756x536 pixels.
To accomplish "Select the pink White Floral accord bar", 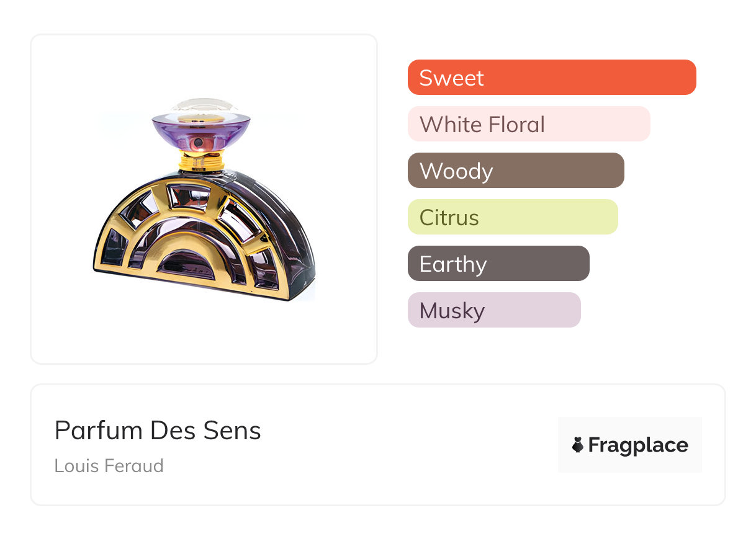I will [529, 124].
